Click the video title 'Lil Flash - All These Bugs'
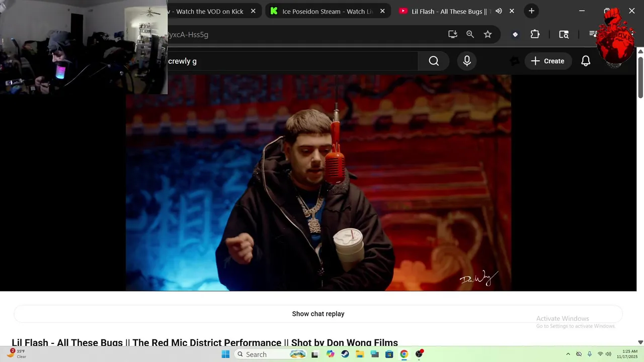 (x=205, y=342)
